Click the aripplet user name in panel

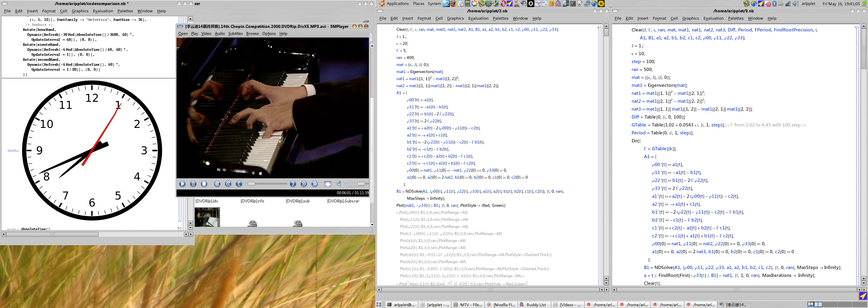[808, 4]
